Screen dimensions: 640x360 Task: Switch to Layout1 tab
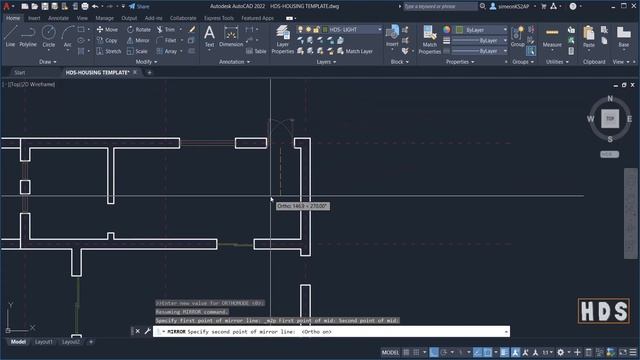coord(43,342)
